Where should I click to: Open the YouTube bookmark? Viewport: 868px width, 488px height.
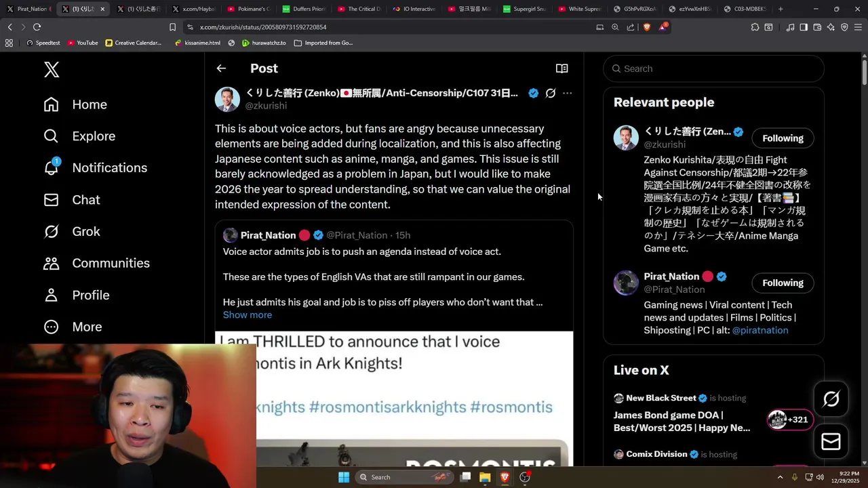(x=82, y=43)
